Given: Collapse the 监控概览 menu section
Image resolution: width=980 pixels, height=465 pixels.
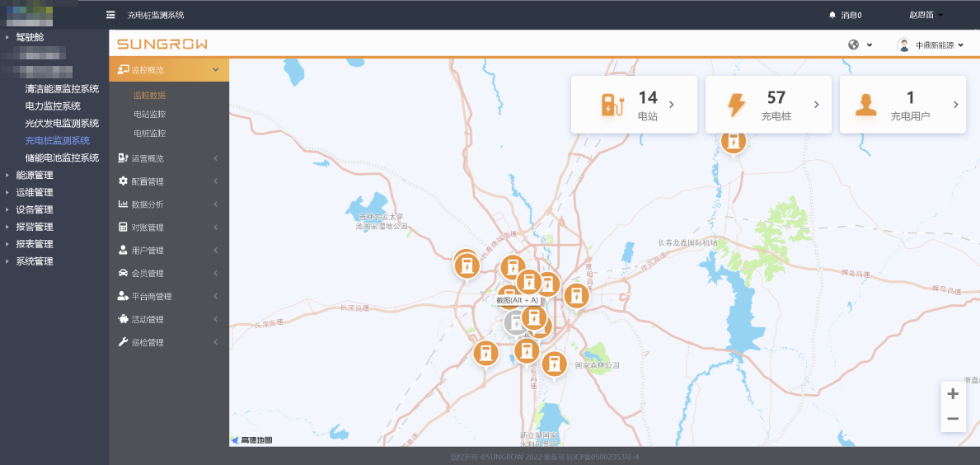Looking at the screenshot, I should (x=169, y=69).
